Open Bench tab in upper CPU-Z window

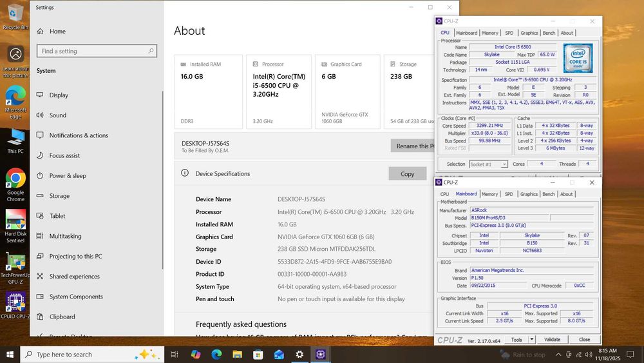(x=549, y=33)
